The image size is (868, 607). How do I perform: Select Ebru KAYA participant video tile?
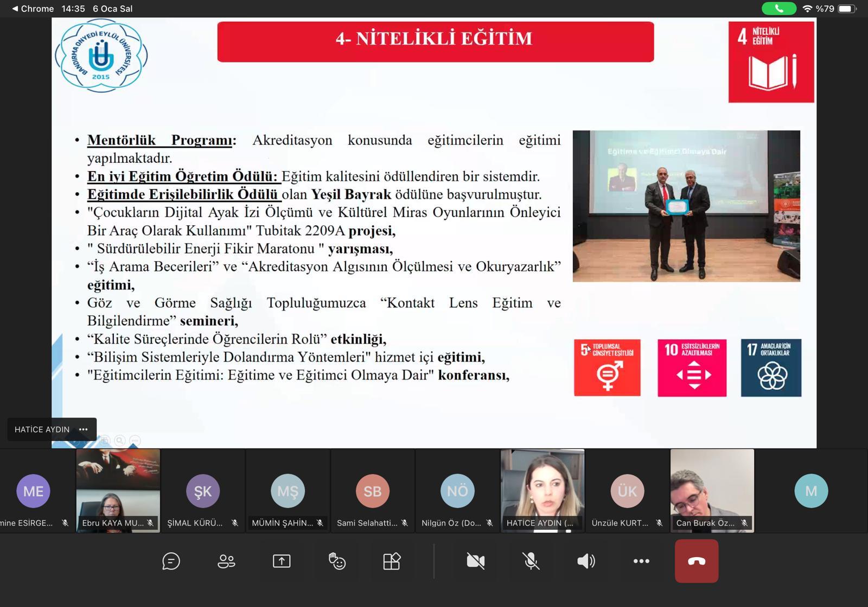(x=118, y=490)
